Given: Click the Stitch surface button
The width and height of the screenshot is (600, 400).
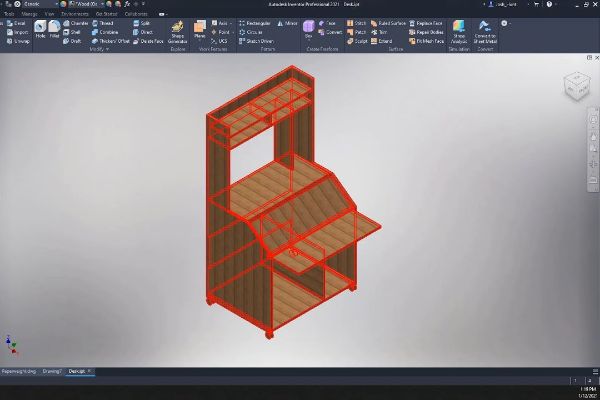Looking at the screenshot, I should point(358,22).
